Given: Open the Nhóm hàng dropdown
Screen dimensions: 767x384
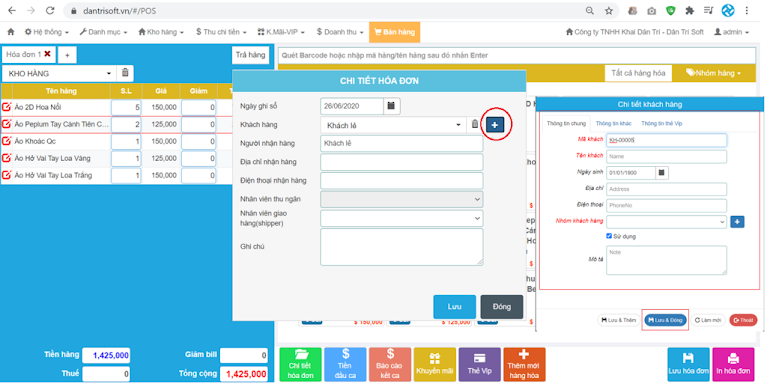Looking at the screenshot, I should click(x=714, y=73).
